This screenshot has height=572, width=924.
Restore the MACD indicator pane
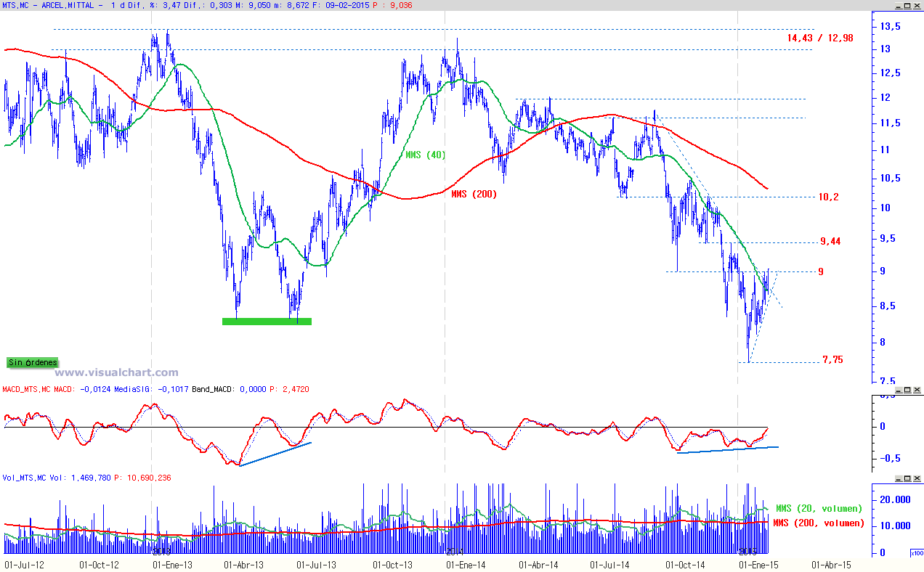click(908, 391)
